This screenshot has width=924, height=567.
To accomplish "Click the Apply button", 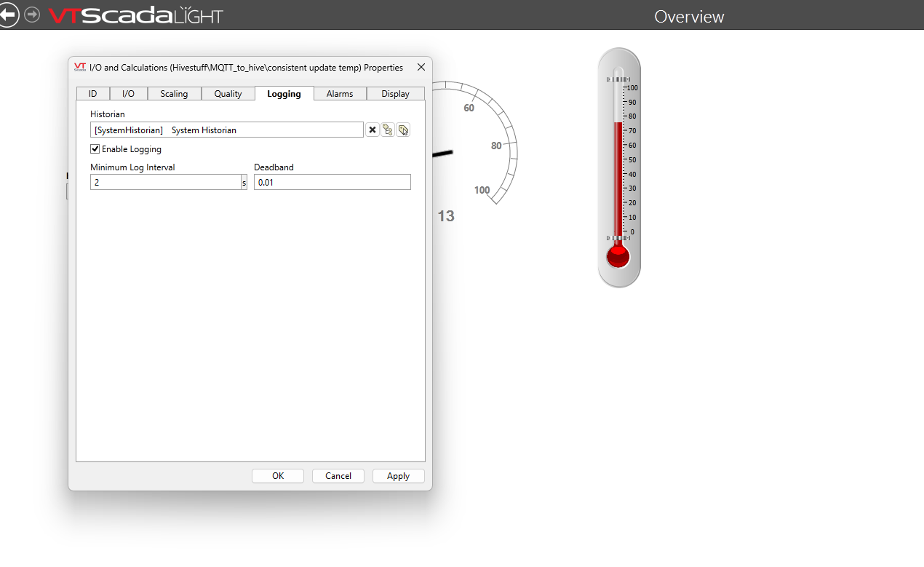I will pos(398,476).
